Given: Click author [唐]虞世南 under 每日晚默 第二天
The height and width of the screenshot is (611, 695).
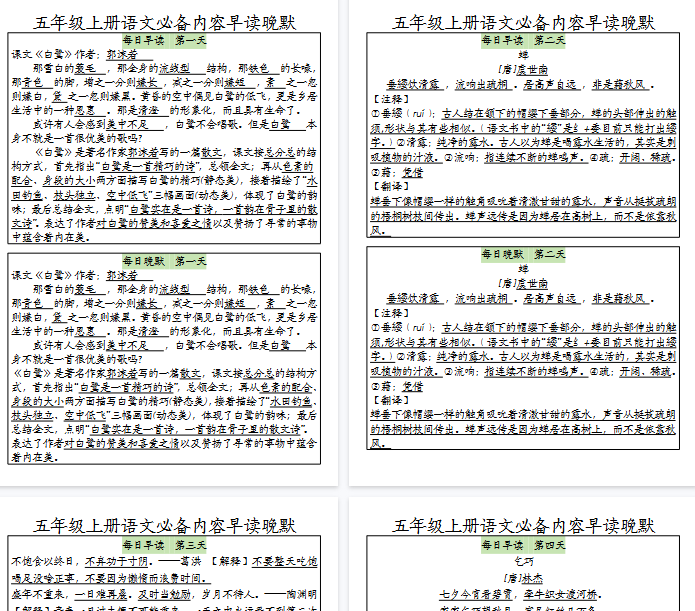Looking at the screenshot, I should (524, 283).
